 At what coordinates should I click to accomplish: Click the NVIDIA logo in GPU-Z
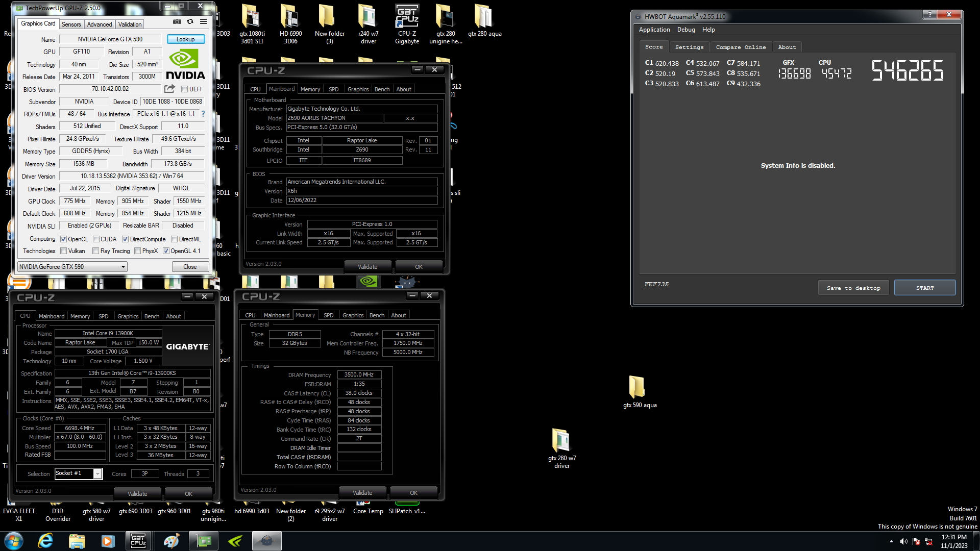pyautogui.click(x=186, y=65)
